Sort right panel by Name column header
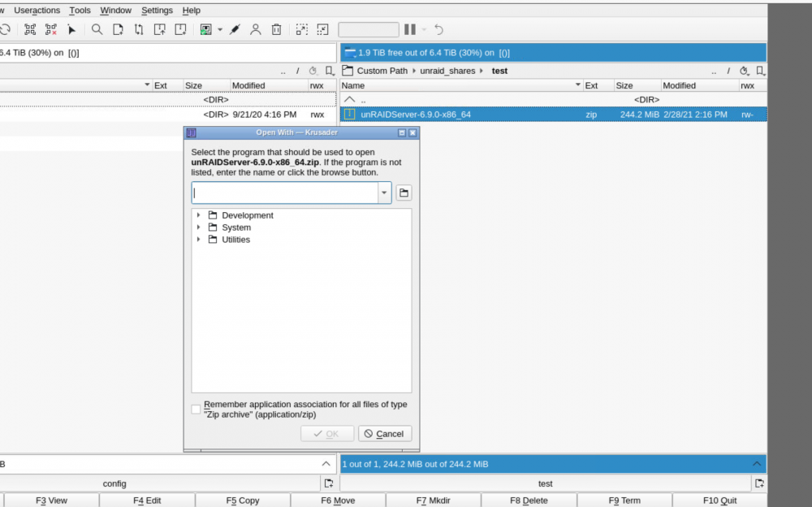 (461, 85)
